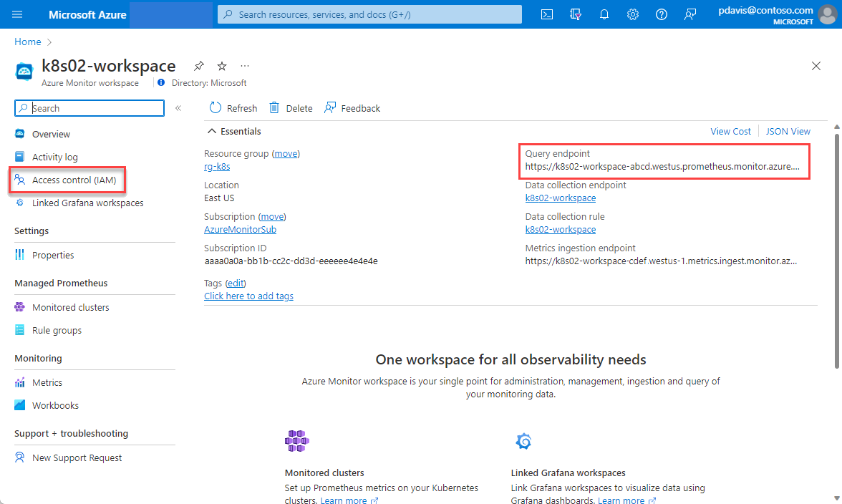Click the Home breadcrumb link
The height and width of the screenshot is (504, 842).
pyautogui.click(x=28, y=42)
